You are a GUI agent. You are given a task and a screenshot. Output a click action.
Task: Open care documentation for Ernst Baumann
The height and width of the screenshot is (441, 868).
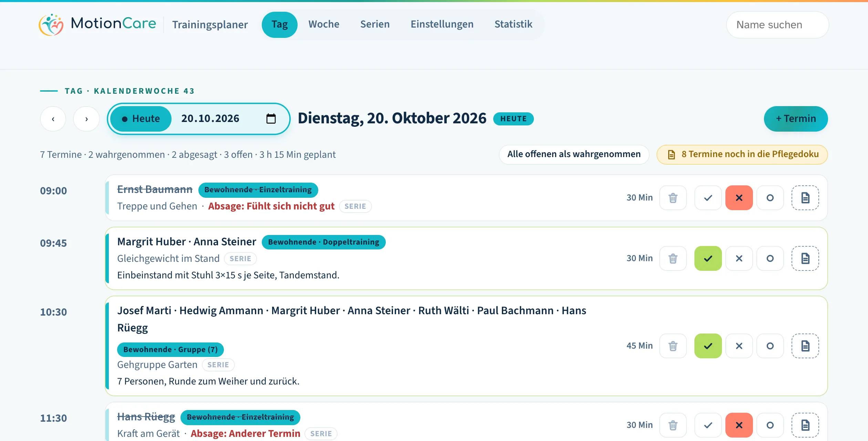(x=805, y=198)
